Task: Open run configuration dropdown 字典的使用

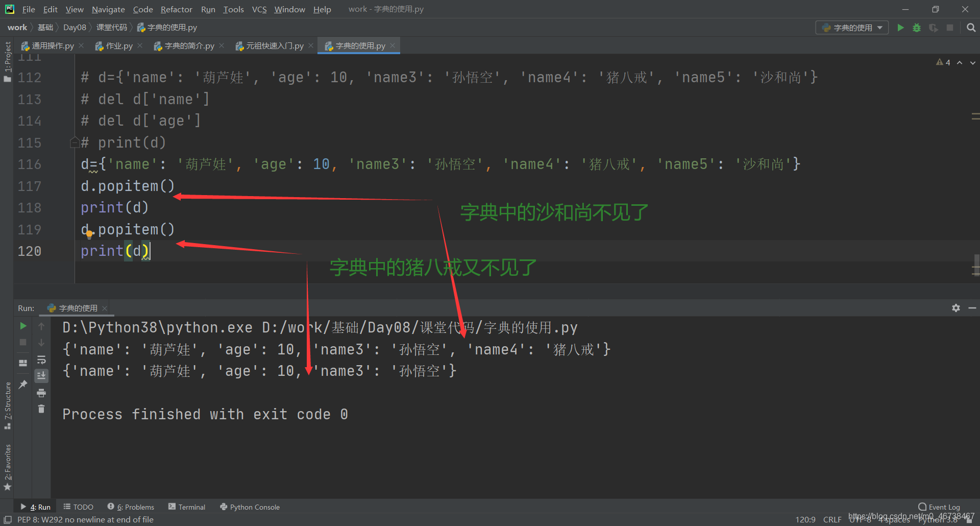Action: (x=852, y=28)
